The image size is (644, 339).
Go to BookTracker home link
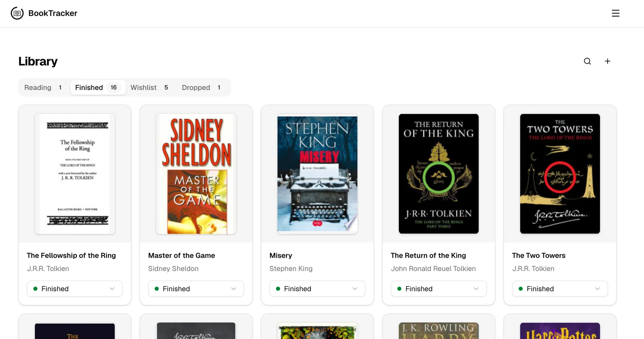click(x=44, y=13)
